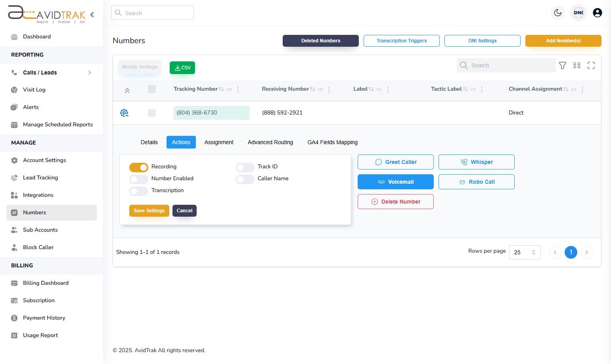611x364 pixels.
Task: Click the gear icon on the tracking number row
Action: pos(124,112)
